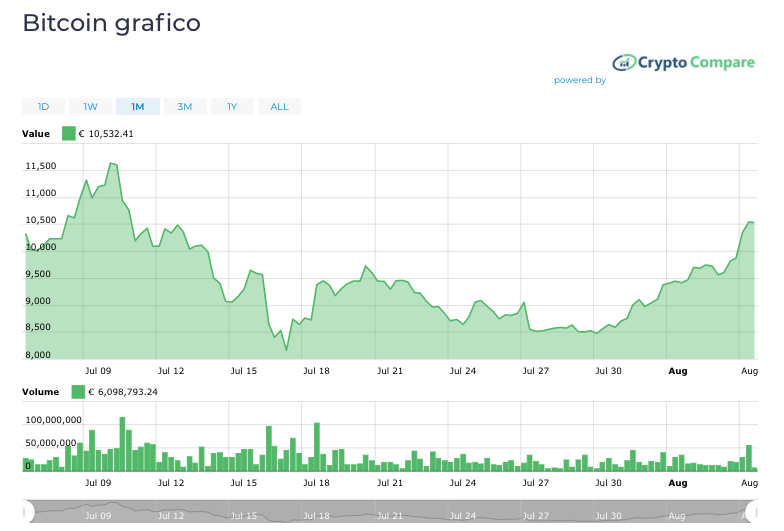Select the 1W time range tab
The height and width of the screenshot is (531, 784).
tap(90, 106)
